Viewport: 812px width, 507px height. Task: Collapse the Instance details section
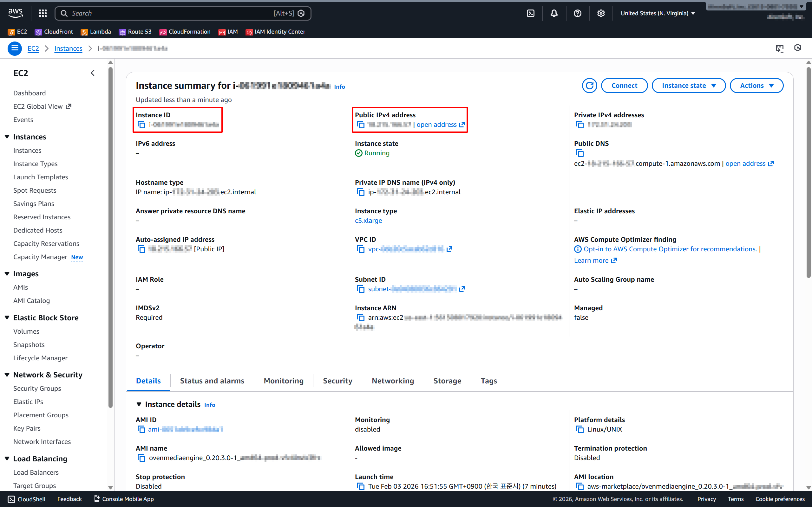139,404
